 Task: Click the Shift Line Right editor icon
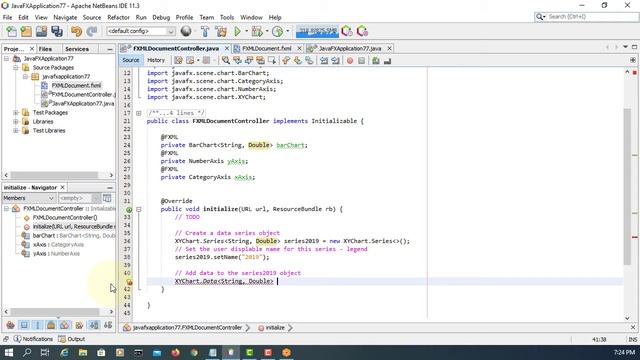(x=335, y=60)
